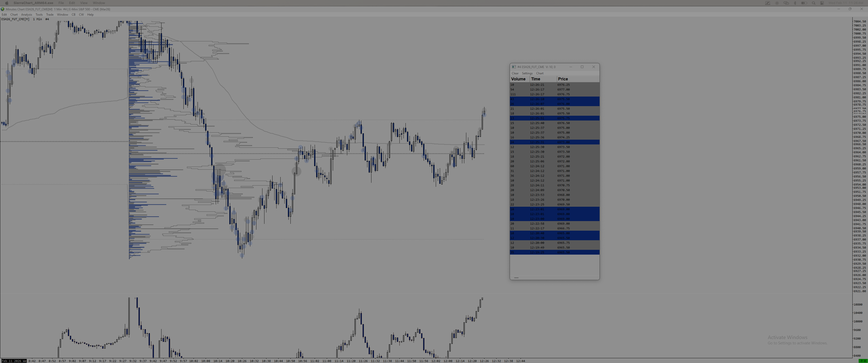
Task: Click the macOS Control Center icon
Action: [822, 3]
